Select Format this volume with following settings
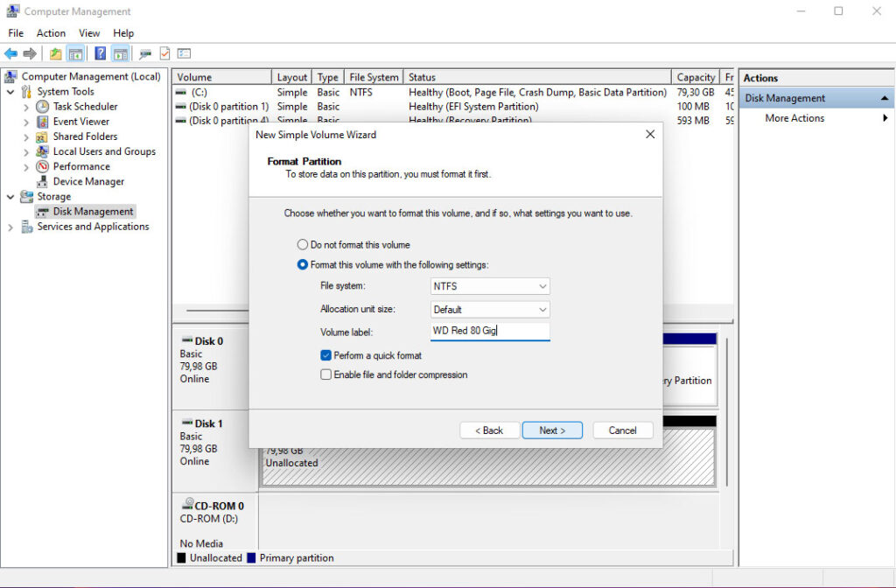This screenshot has height=588, width=896. pos(302,264)
